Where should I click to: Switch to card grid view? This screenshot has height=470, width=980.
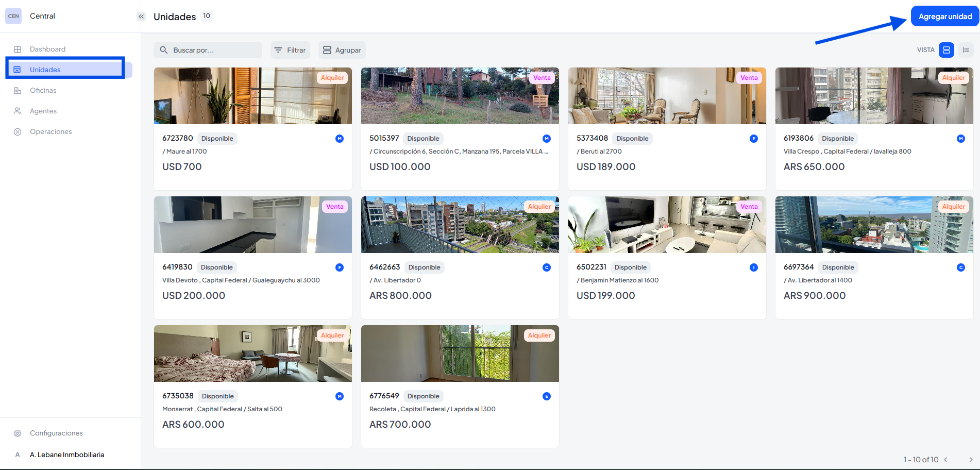coord(946,50)
